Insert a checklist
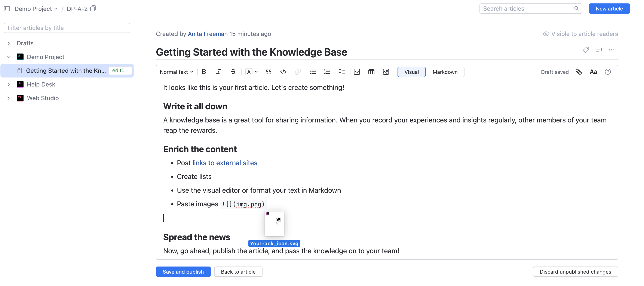Viewport: 644px width, 286px height. pos(341,72)
